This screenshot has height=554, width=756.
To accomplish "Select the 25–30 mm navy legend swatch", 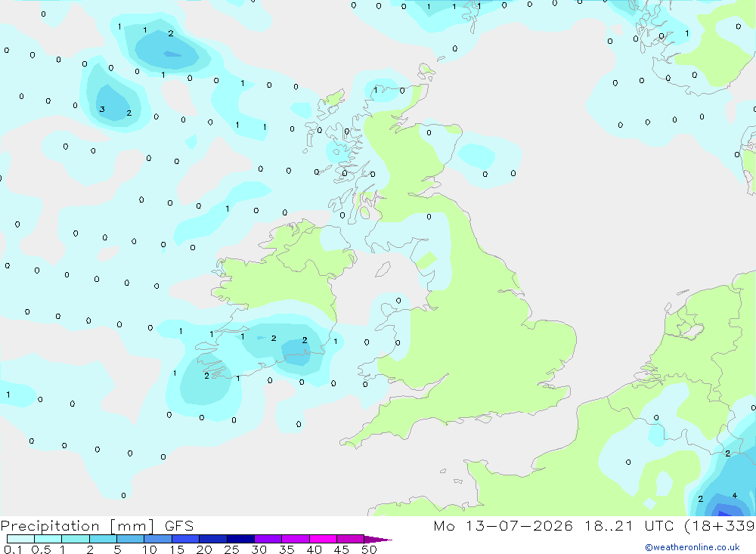I will pos(240,539).
